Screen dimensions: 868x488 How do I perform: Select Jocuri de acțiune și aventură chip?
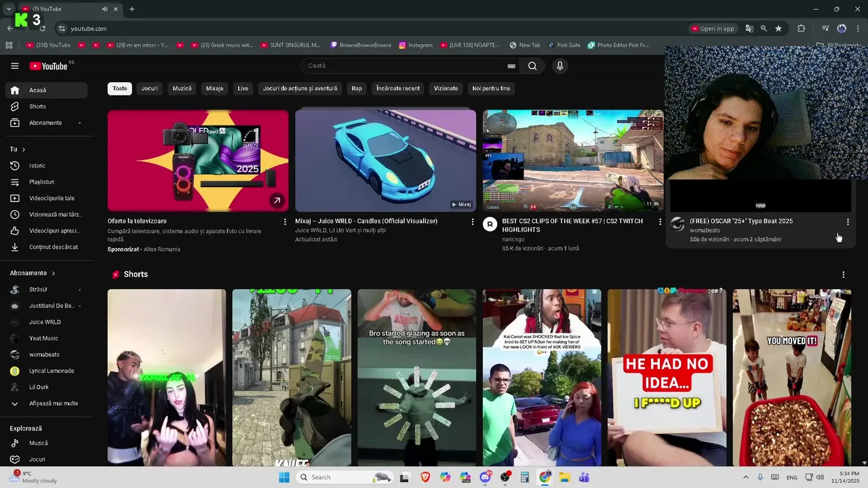(x=300, y=88)
